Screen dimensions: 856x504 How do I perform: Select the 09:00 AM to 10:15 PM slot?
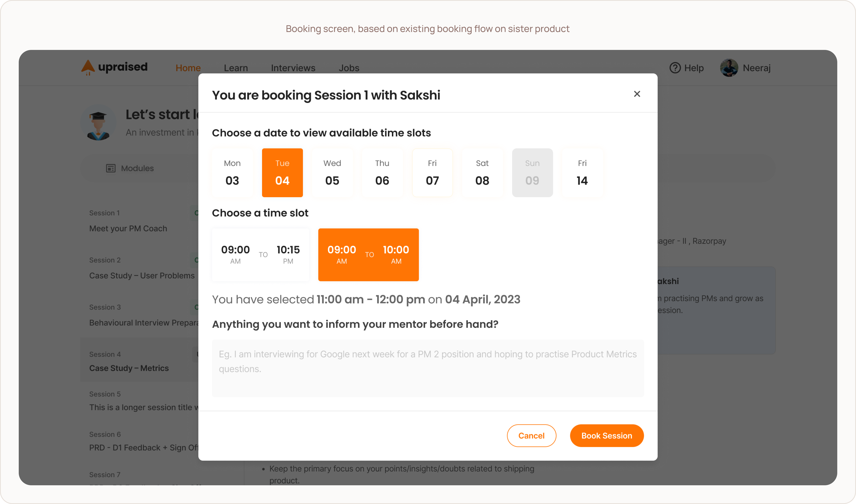261,255
